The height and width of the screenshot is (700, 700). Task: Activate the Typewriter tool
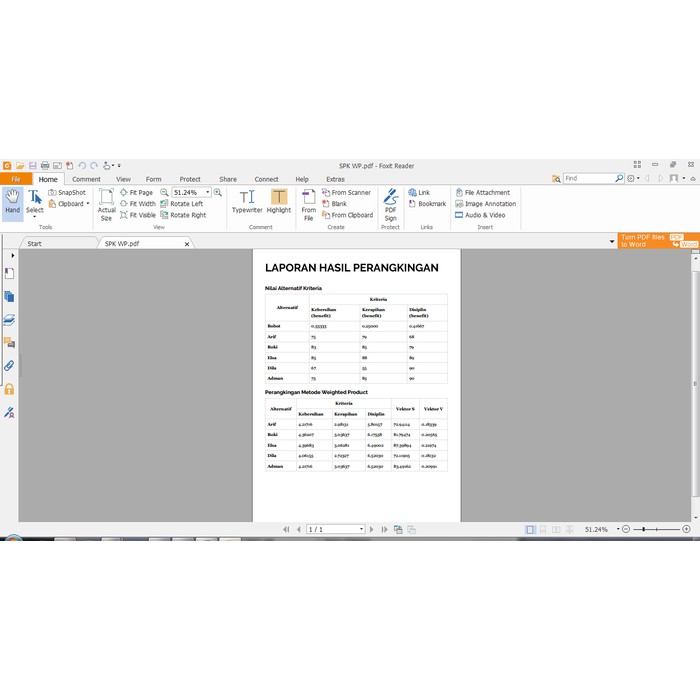click(x=247, y=201)
